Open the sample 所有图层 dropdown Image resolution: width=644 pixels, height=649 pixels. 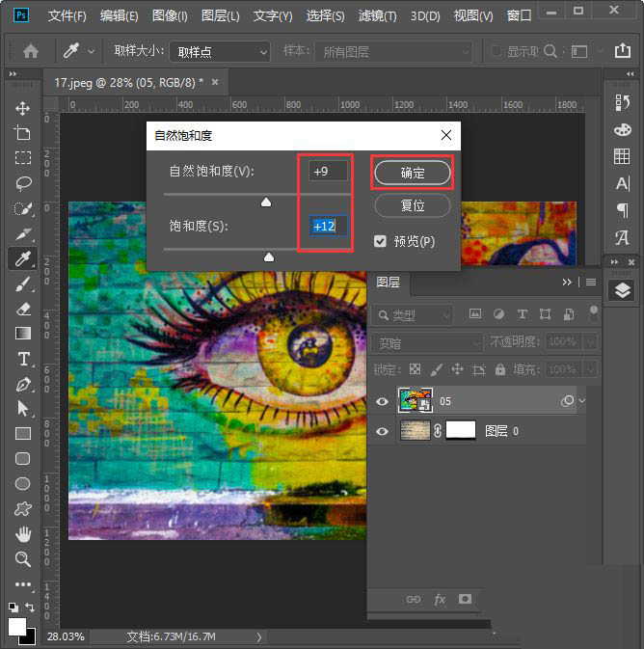pos(393,52)
